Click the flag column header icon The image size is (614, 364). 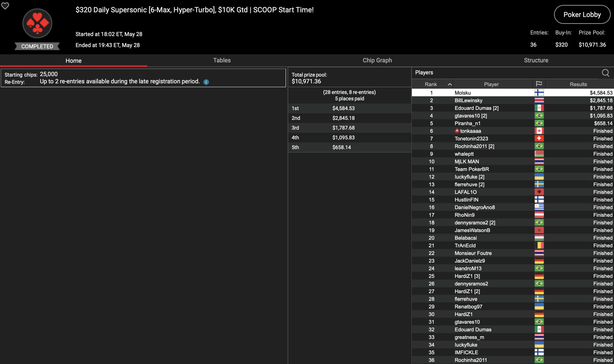pos(539,84)
